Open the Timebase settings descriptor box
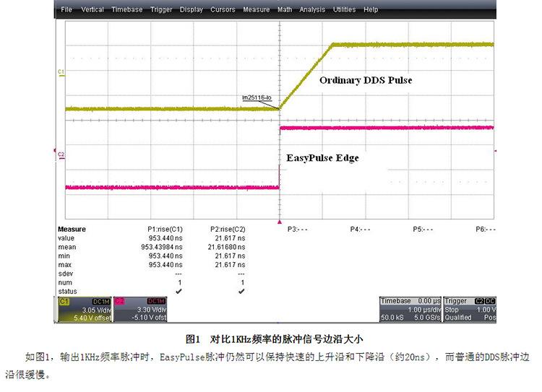 point(409,309)
